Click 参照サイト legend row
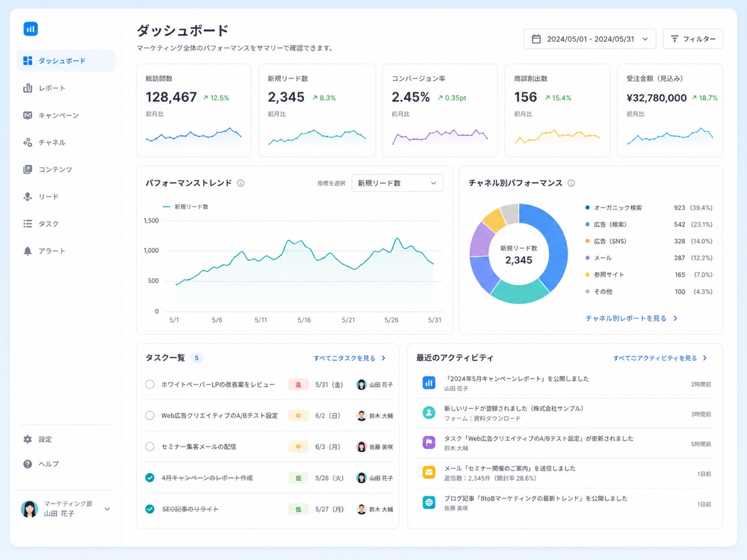This screenshot has height=560, width=747. coord(649,275)
